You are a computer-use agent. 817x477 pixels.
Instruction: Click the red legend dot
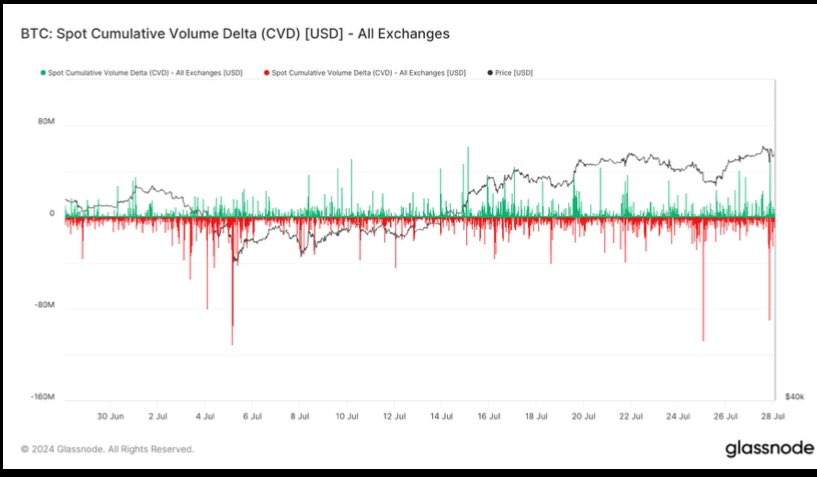point(267,73)
